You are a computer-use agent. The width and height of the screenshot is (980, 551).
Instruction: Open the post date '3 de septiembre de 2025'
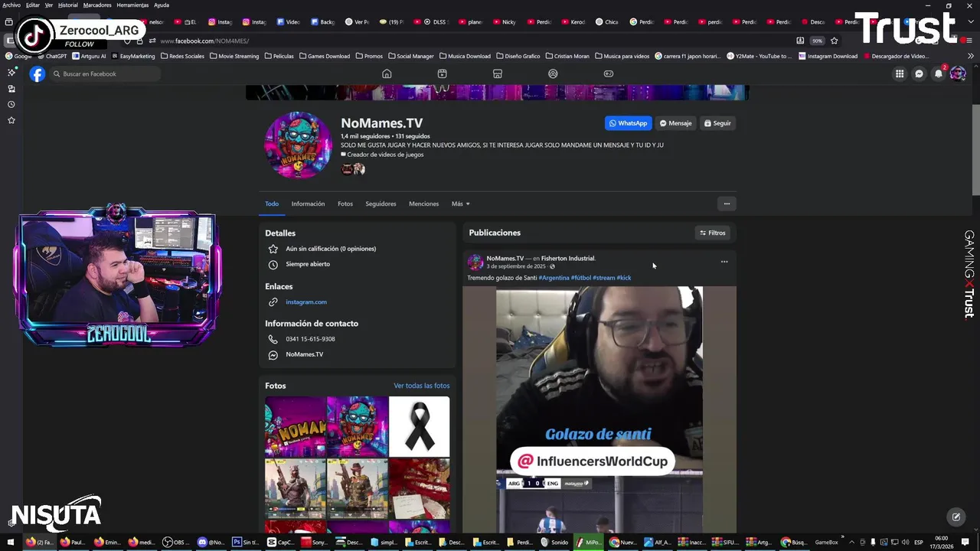click(x=516, y=266)
